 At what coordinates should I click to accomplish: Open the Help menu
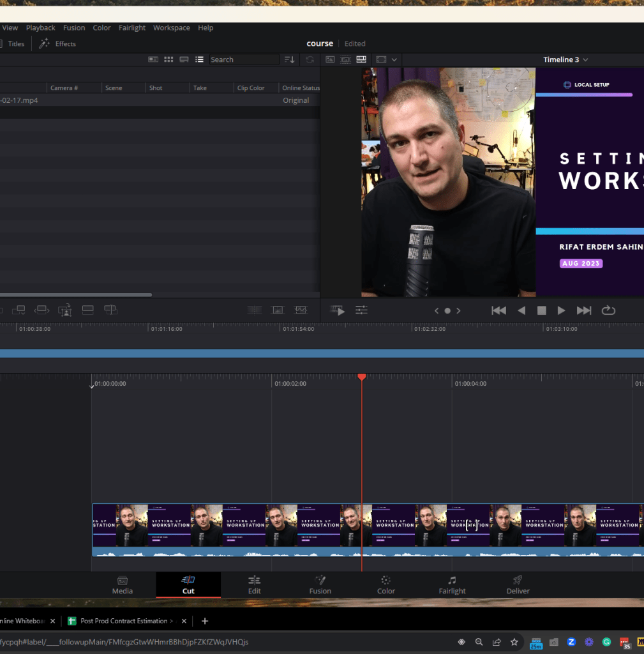click(x=206, y=27)
